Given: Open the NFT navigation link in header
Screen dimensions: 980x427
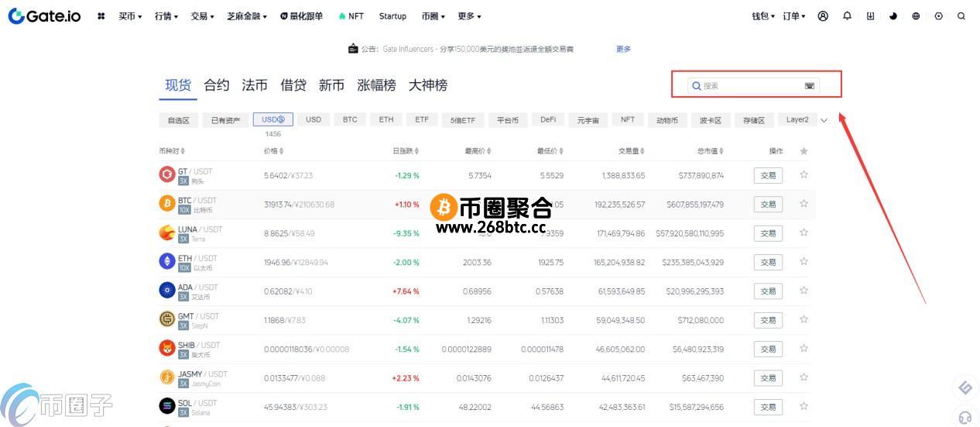Looking at the screenshot, I should click(x=351, y=15).
